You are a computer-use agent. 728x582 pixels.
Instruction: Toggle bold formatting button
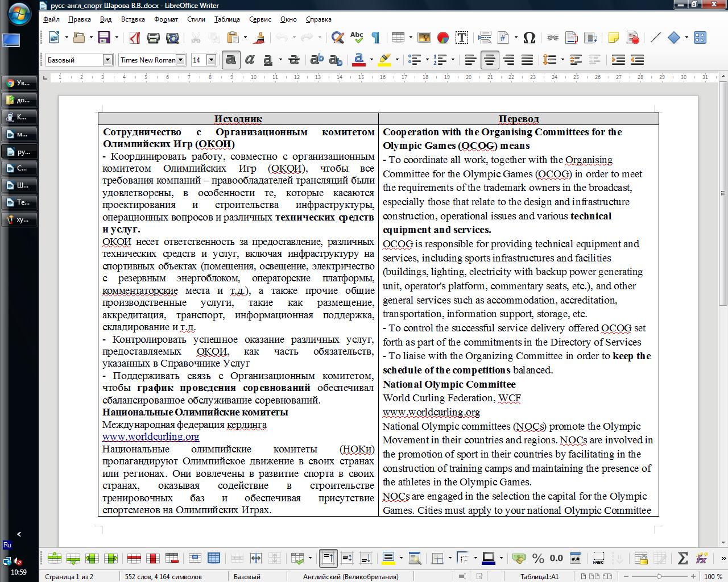230,60
